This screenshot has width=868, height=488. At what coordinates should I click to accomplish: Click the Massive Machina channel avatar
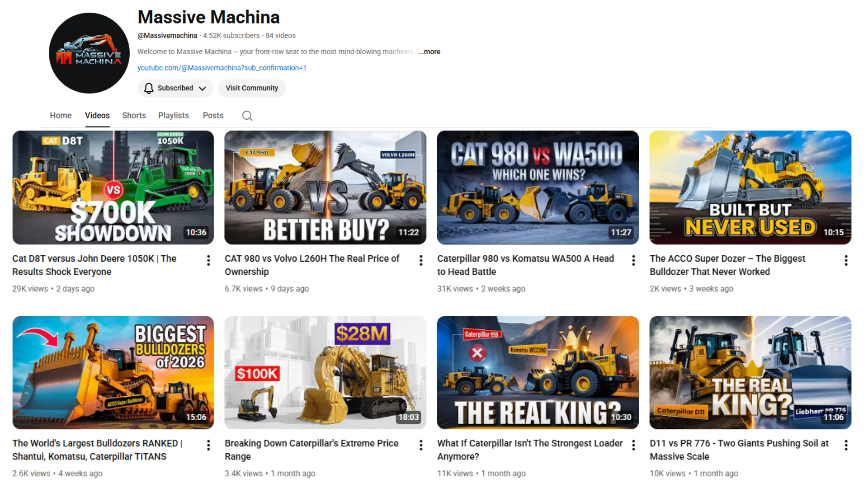click(89, 53)
